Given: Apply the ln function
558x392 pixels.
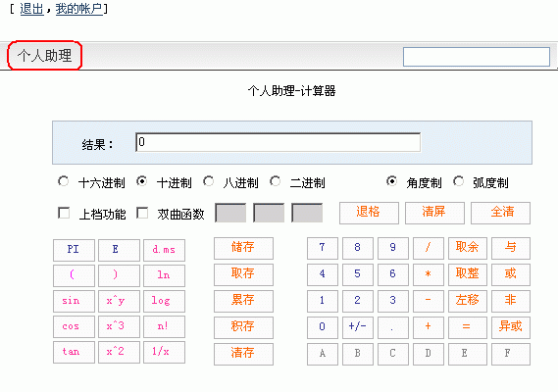Looking at the screenshot, I should point(165,275).
